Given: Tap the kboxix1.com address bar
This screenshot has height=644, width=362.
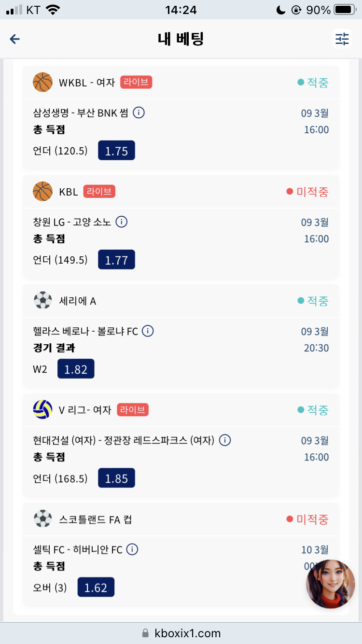Looking at the screenshot, I should tap(181, 633).
